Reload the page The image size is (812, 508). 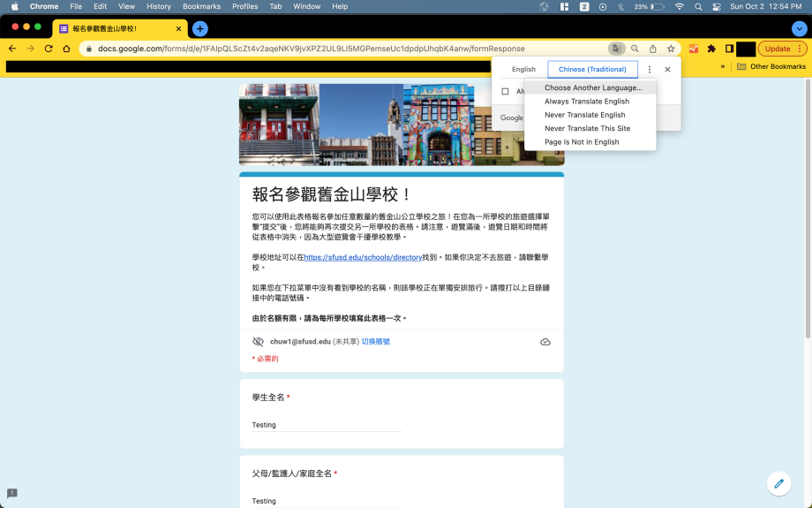[x=49, y=49]
